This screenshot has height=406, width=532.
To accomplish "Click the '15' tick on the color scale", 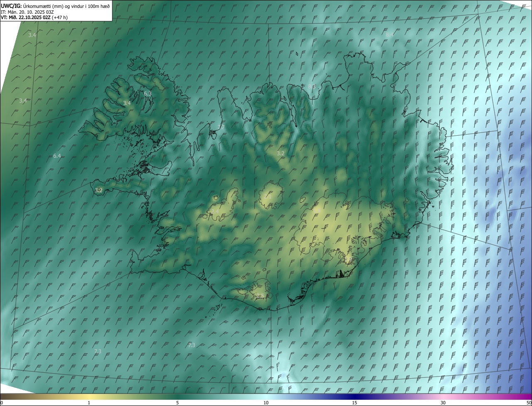I will pos(355,403).
